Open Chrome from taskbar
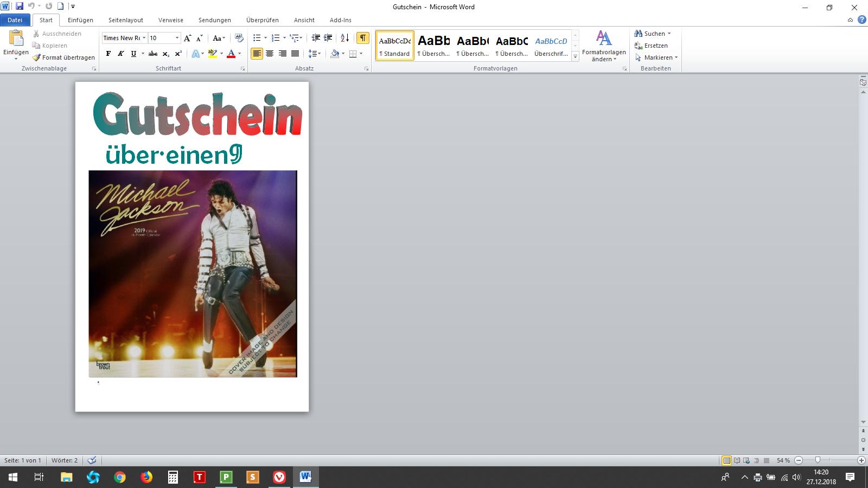The image size is (868, 488). pyautogui.click(x=120, y=477)
